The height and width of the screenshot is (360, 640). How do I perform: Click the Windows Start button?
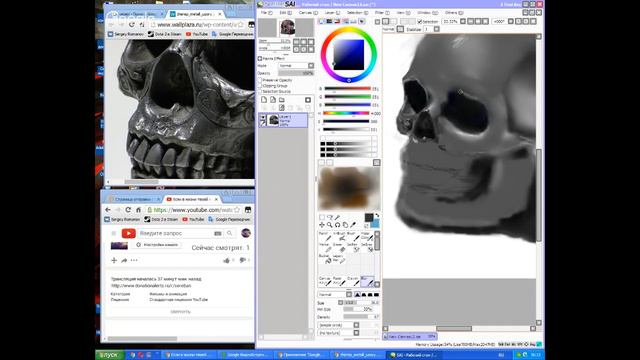(109, 355)
